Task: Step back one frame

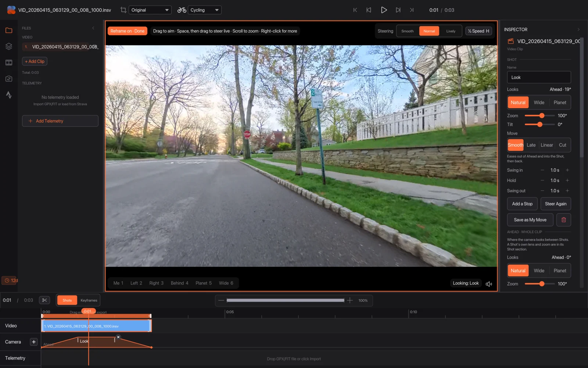Action: point(369,10)
